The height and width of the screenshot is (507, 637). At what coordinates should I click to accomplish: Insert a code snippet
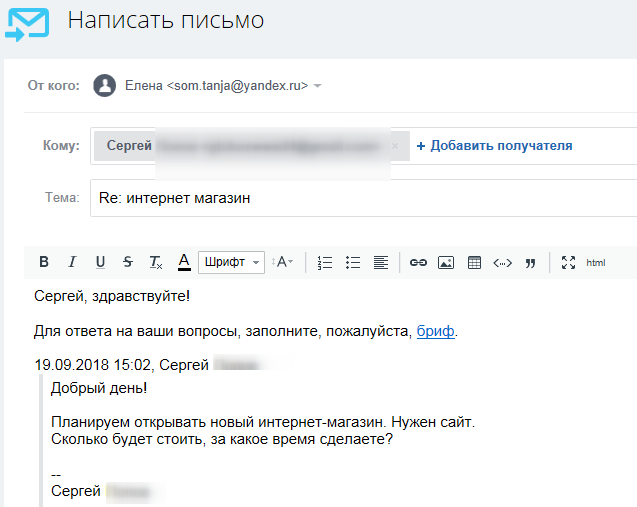click(x=503, y=263)
